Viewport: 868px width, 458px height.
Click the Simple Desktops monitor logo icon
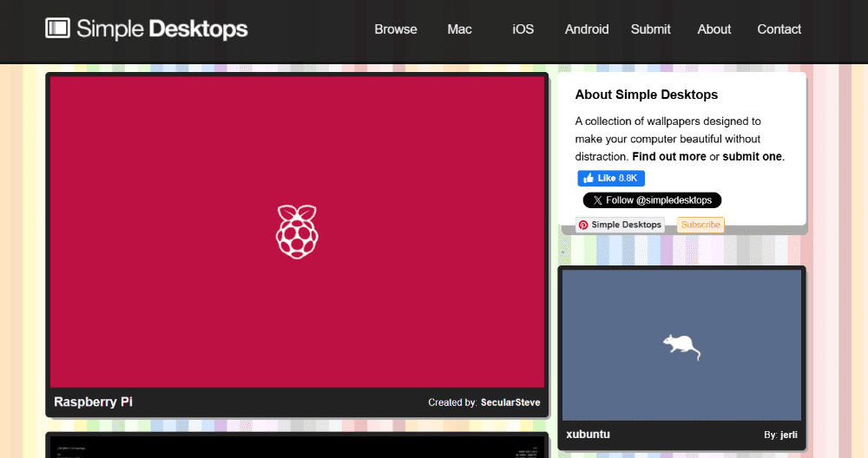click(x=57, y=29)
